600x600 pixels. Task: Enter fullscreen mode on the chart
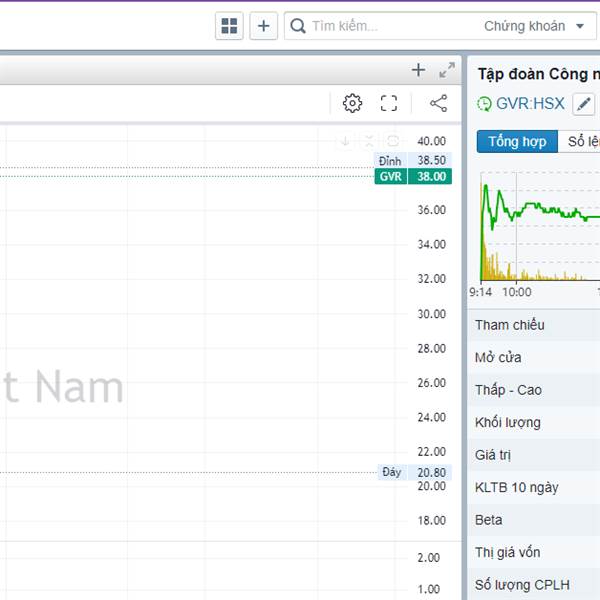click(x=389, y=103)
